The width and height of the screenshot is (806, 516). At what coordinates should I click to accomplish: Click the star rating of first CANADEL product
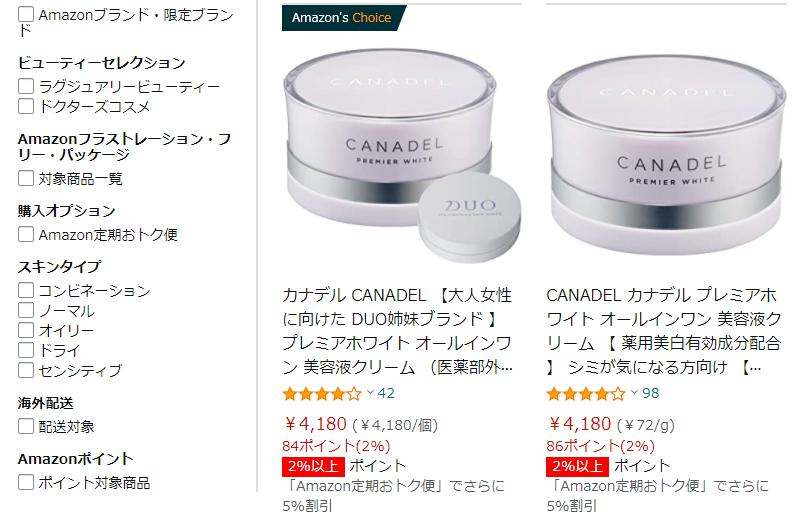point(322,394)
